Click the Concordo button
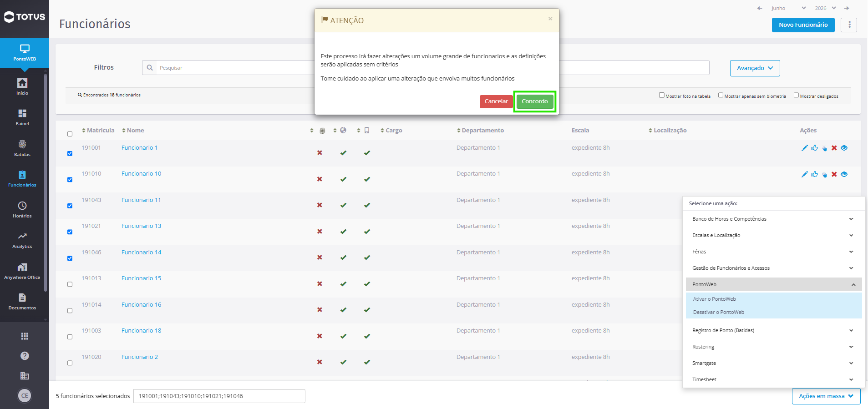 535,101
